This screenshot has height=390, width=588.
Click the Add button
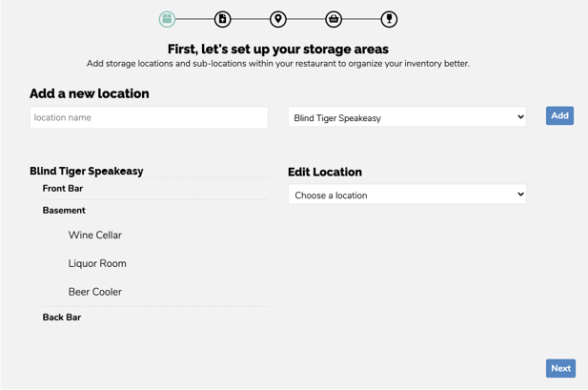point(559,116)
